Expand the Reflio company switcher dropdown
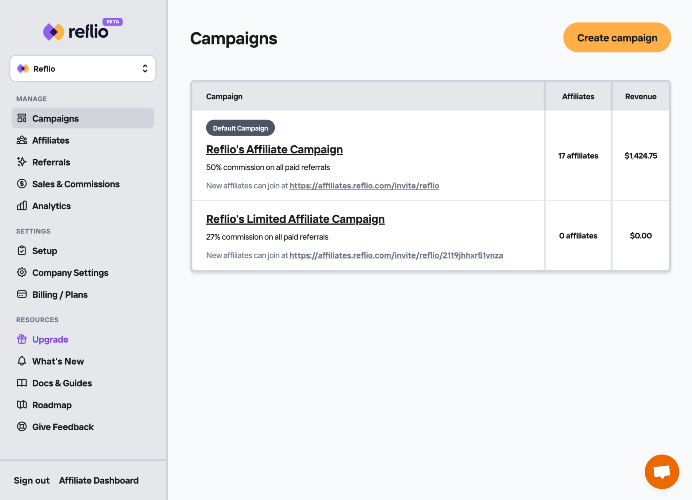The image size is (692, 500). pyautogui.click(x=83, y=69)
